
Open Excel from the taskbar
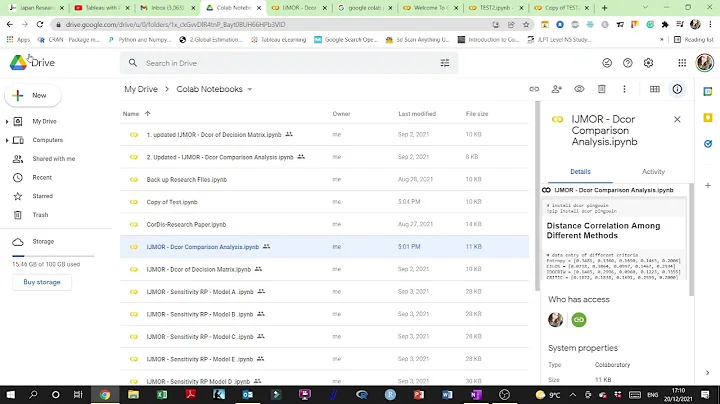[x=162, y=394]
